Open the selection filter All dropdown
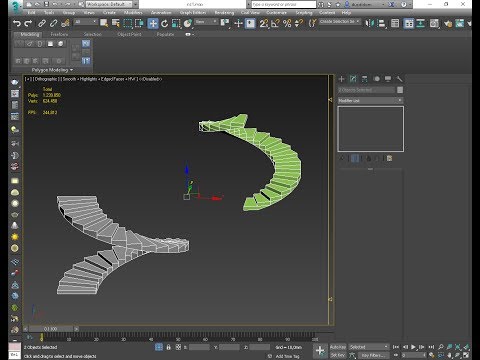 (x=86, y=22)
